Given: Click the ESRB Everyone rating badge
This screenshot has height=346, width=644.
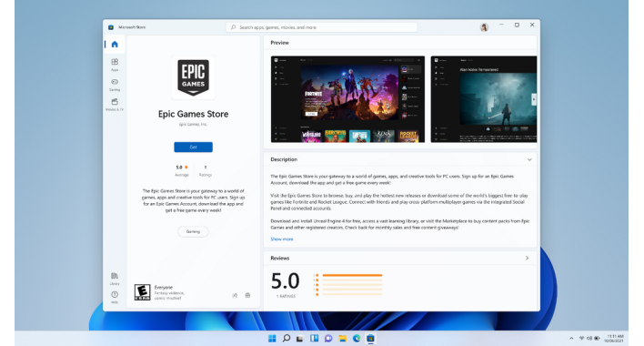Looking at the screenshot, I should coord(142,292).
